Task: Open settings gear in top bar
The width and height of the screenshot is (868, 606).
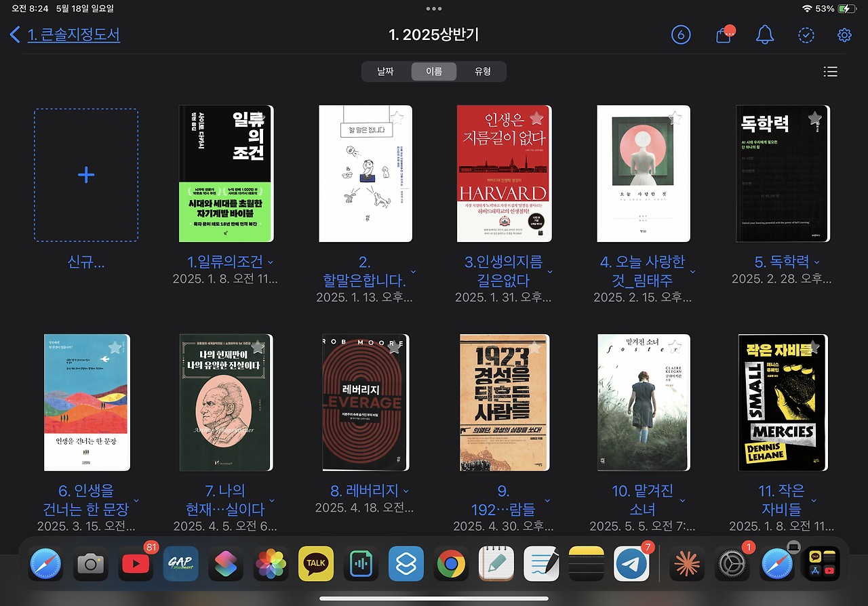Action: coord(844,35)
